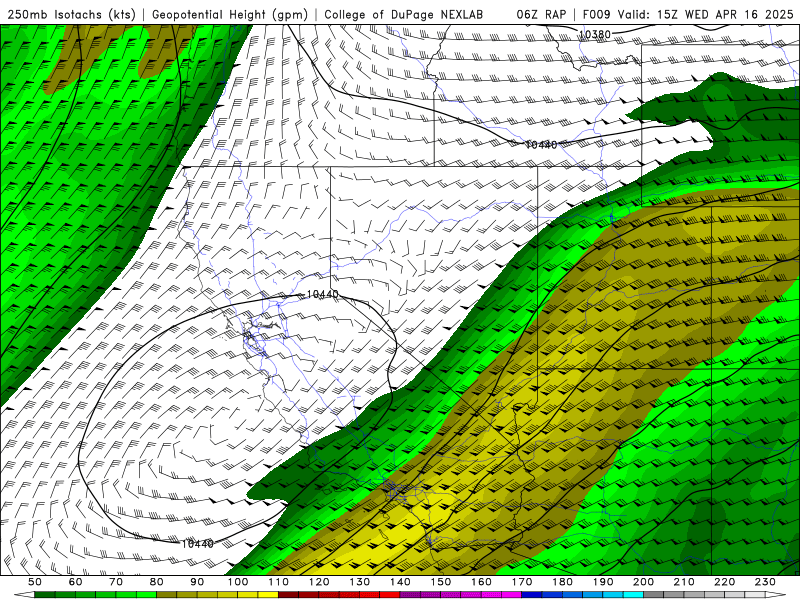Click the 'College of DuPage NEXLAB' credit
Viewport: 800px width, 600px height.
(403, 15)
